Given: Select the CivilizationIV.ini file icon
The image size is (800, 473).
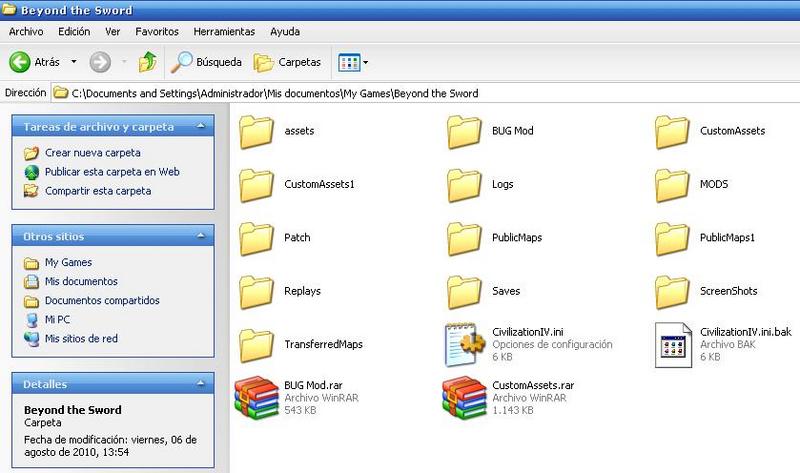Looking at the screenshot, I should click(464, 343).
